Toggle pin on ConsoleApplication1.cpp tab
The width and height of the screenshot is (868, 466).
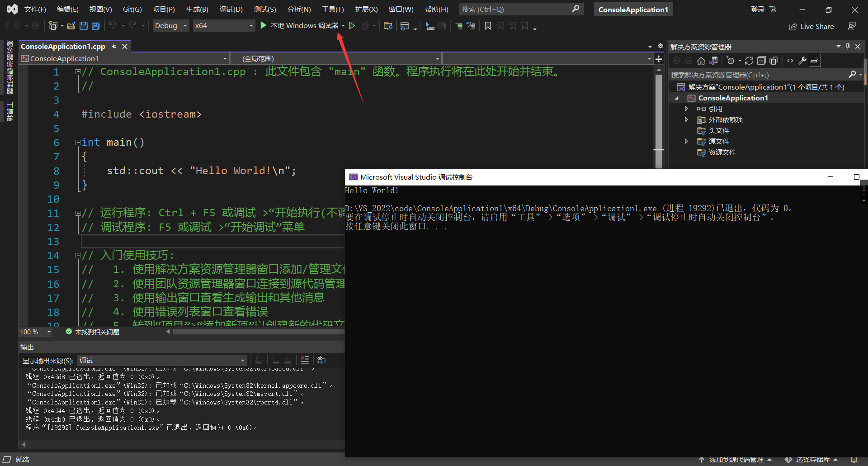coord(114,46)
